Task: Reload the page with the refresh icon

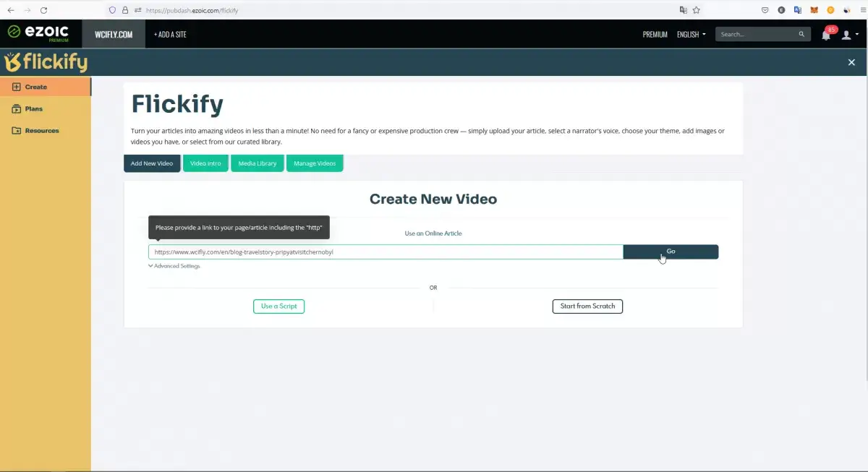Action: coord(43,10)
